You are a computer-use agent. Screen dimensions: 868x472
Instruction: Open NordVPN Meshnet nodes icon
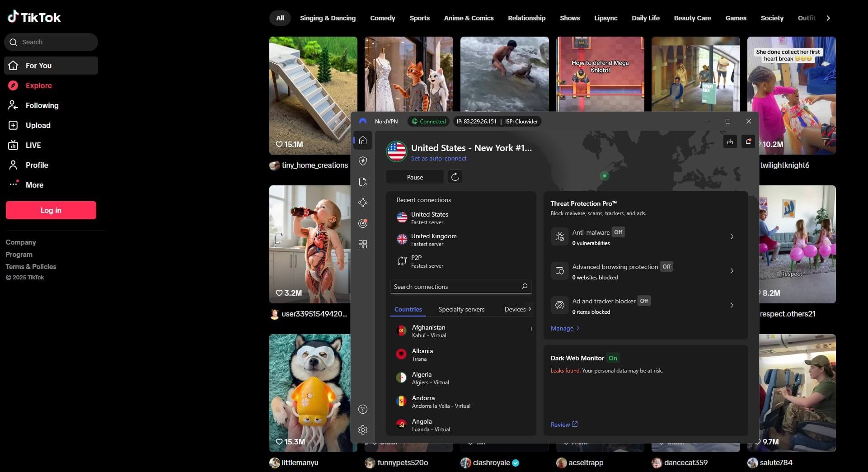pyautogui.click(x=363, y=203)
